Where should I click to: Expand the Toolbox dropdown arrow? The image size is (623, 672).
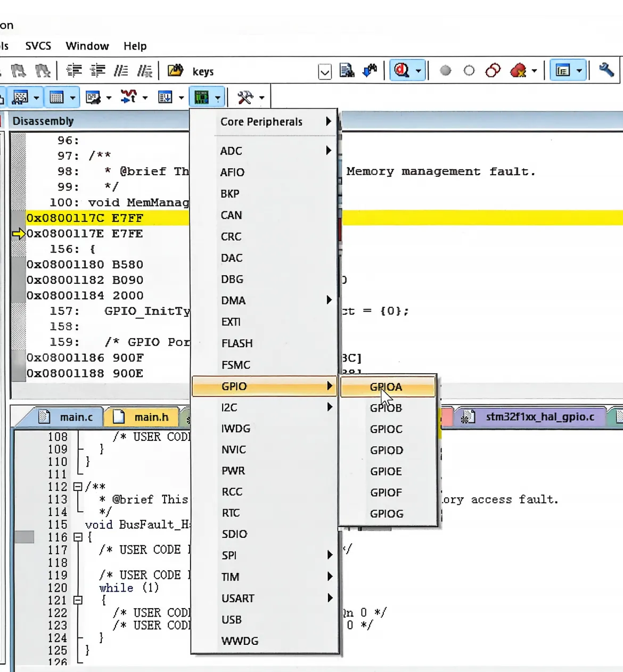[x=261, y=98]
